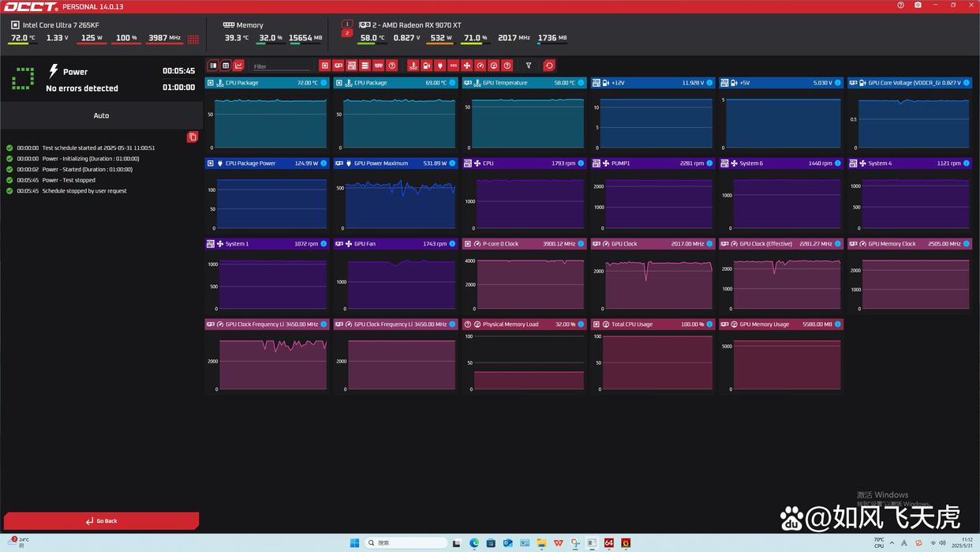Select the GPU Fan graph header
Image resolution: width=980 pixels, height=552 pixels.
pyautogui.click(x=395, y=244)
